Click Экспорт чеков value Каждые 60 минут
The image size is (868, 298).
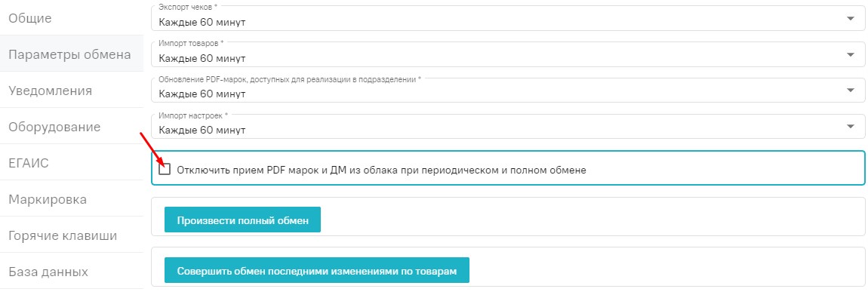[x=202, y=22]
